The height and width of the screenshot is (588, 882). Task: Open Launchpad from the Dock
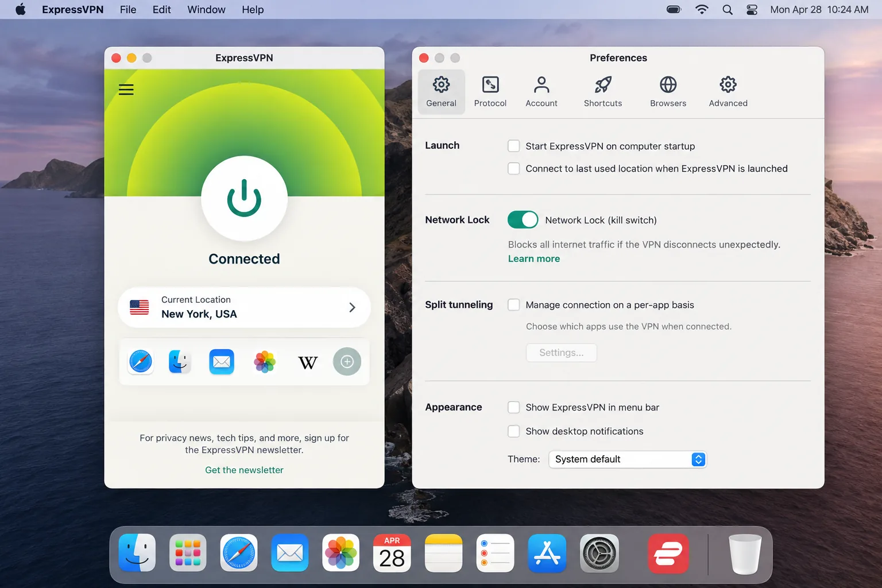[188, 554]
